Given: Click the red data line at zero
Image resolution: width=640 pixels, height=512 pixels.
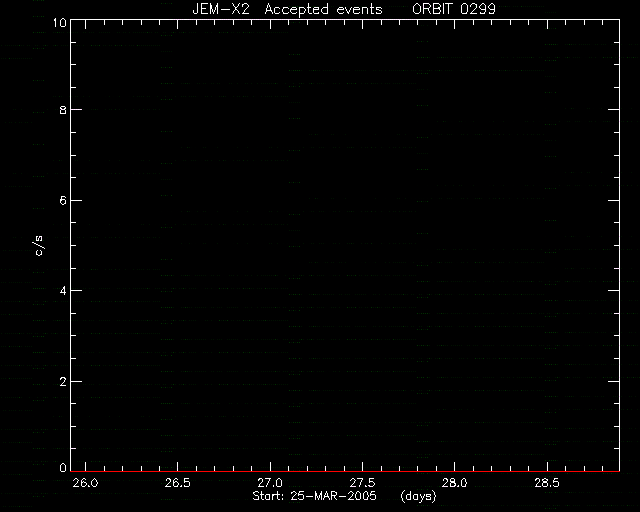Looking at the screenshot, I should click(x=345, y=472).
